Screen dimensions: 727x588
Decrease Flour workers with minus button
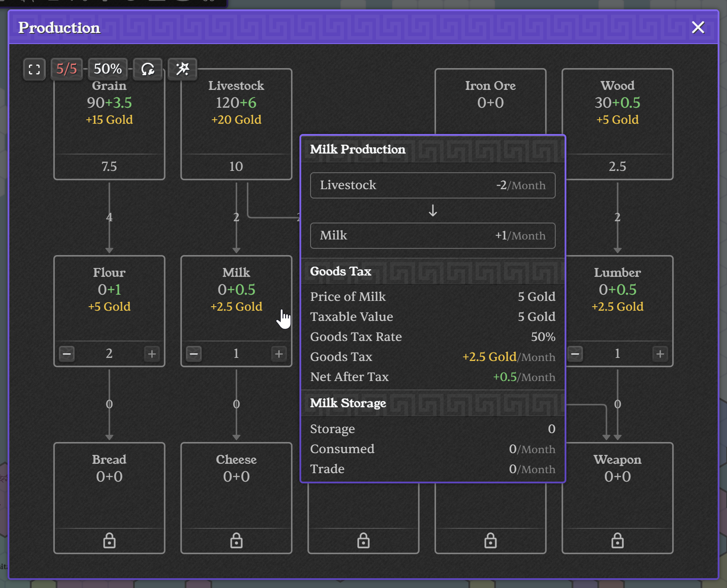67,354
